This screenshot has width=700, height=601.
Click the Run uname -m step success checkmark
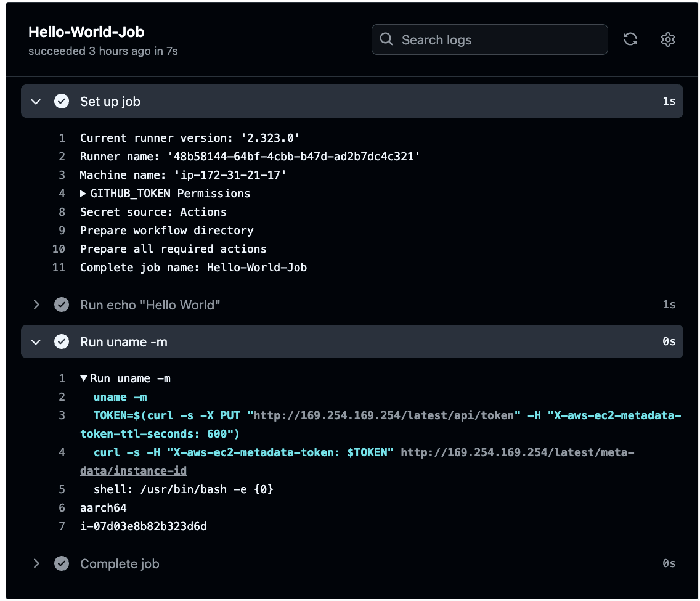(x=62, y=341)
